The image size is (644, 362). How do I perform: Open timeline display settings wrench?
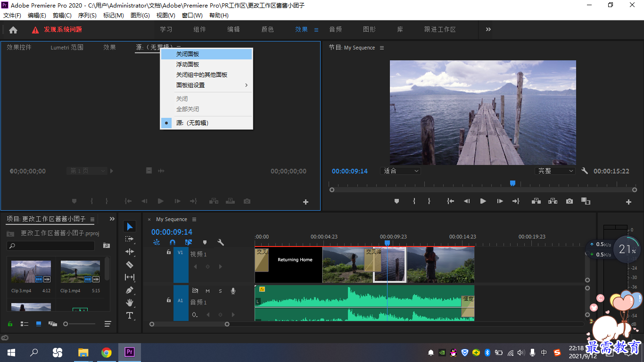(220, 242)
